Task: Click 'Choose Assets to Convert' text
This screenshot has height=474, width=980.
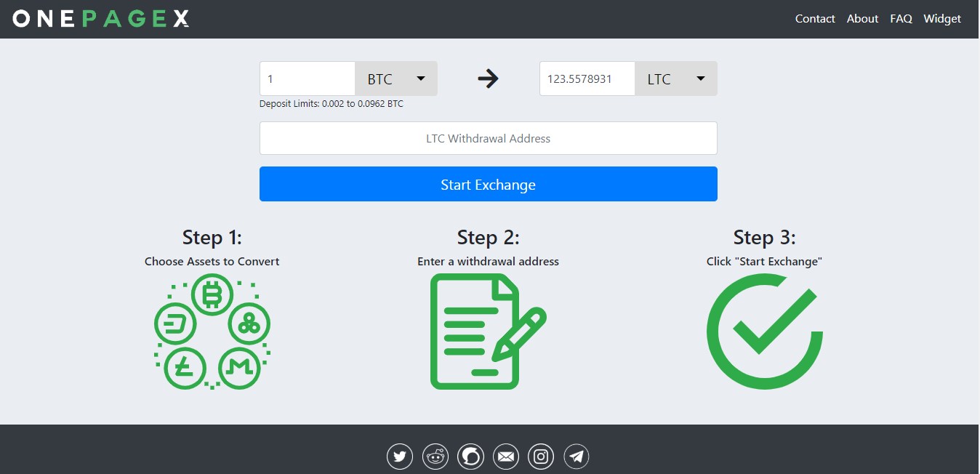Action: click(x=212, y=261)
